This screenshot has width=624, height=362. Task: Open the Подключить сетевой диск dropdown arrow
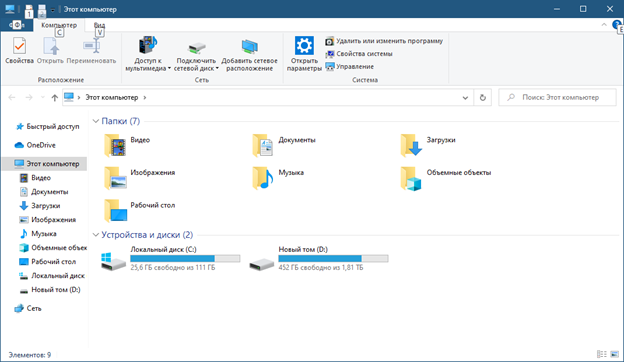pyautogui.click(x=217, y=68)
